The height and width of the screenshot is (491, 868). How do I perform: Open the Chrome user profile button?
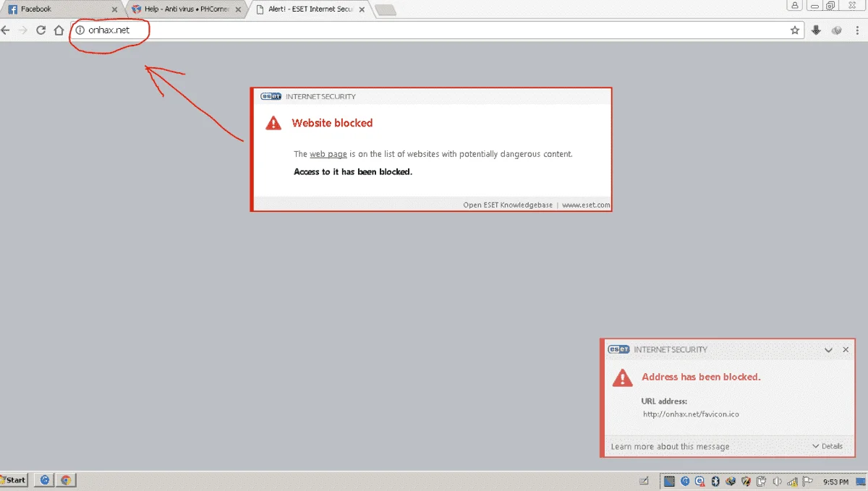point(796,5)
